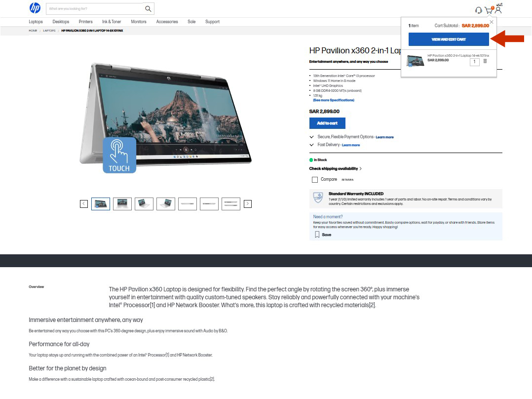
Task: Click the blue Add to cart button
Action: point(327,123)
